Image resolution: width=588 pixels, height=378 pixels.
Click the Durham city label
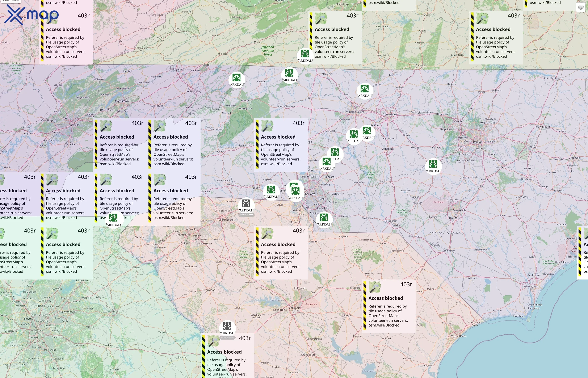click(458, 122)
